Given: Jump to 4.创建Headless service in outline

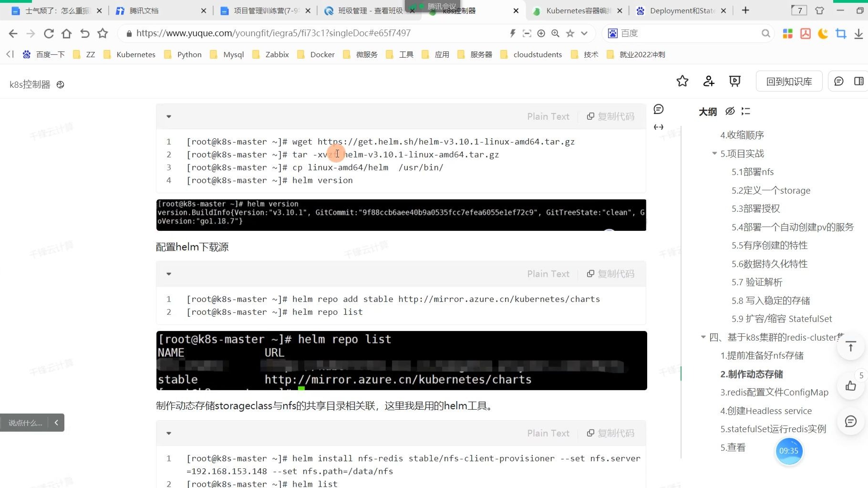Looking at the screenshot, I should pos(766,411).
